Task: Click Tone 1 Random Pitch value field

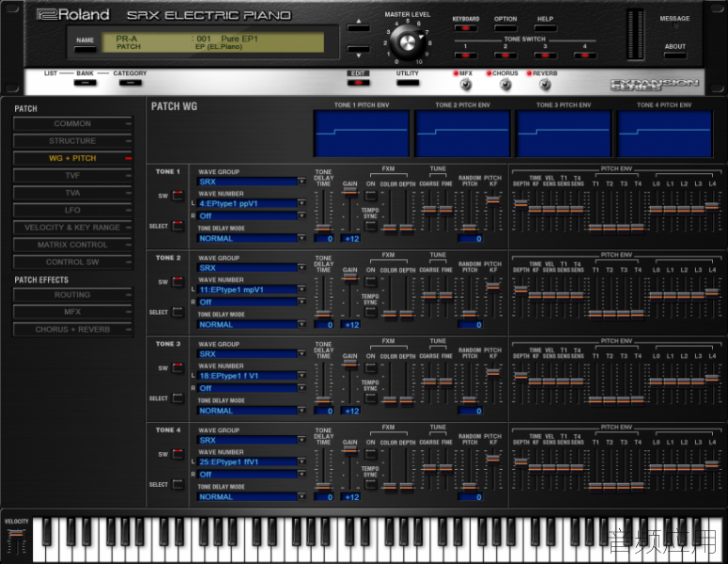Action: click(471, 239)
